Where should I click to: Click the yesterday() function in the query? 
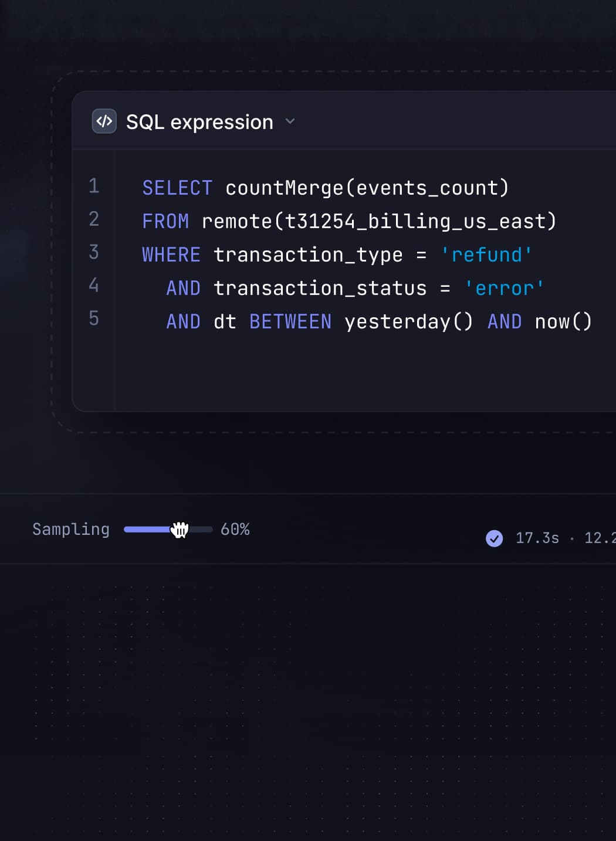click(x=408, y=321)
